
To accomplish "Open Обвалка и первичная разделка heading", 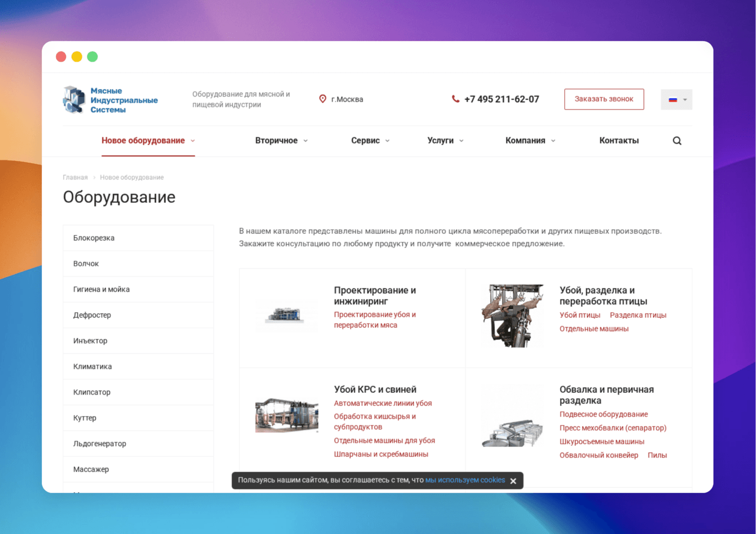I will (607, 395).
